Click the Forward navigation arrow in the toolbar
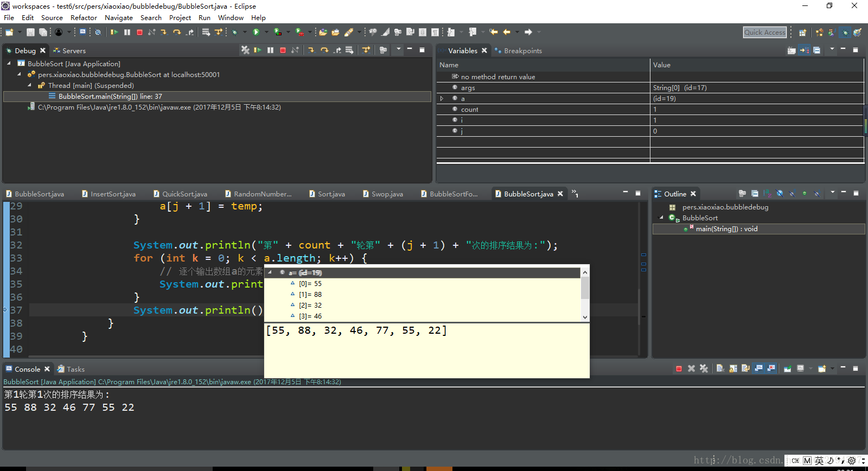868x471 pixels. [x=528, y=32]
